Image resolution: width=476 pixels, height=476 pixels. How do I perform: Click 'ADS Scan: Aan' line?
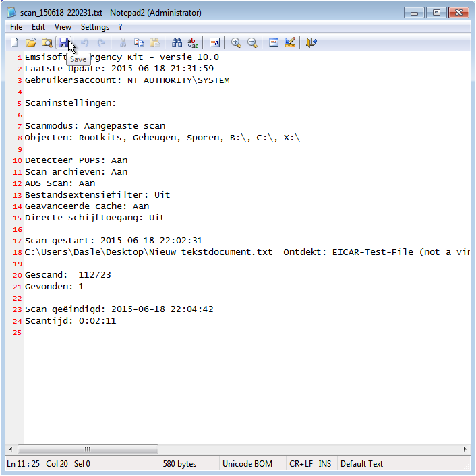pos(60,183)
